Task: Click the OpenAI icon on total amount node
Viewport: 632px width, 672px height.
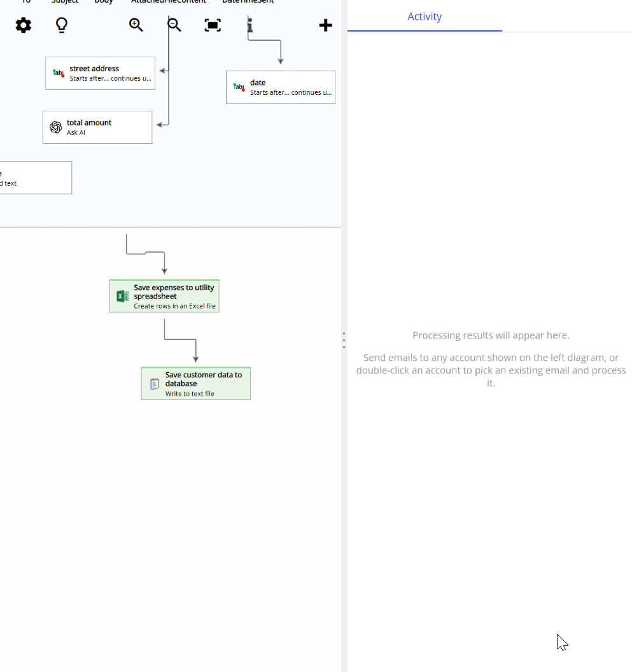Action: 56,127
